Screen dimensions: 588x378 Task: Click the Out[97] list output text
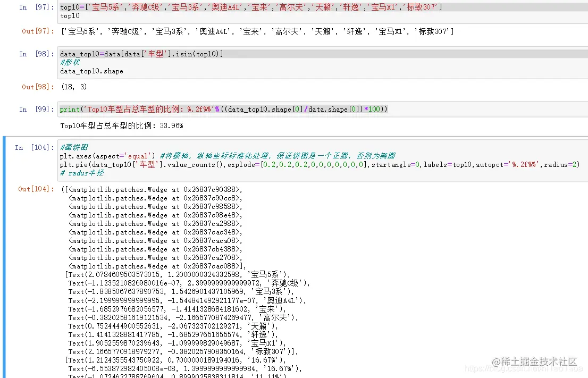pos(257,31)
